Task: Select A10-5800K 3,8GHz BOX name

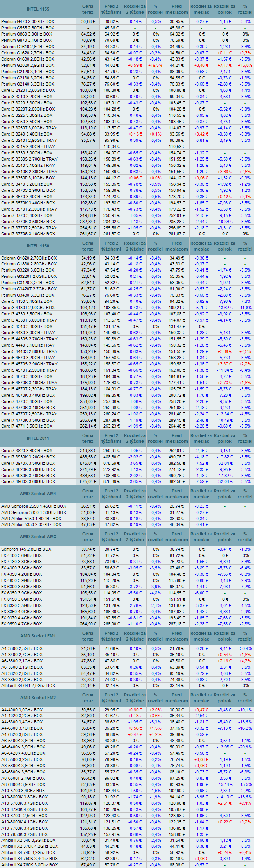Action: coord(25,797)
